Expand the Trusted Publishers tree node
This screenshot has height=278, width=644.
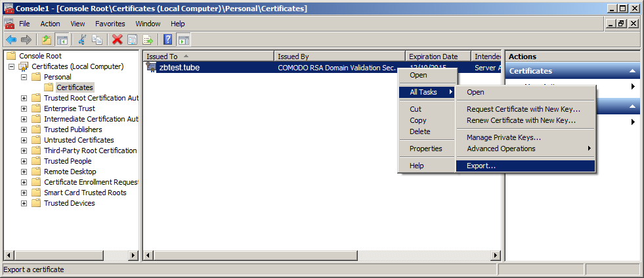tap(24, 129)
